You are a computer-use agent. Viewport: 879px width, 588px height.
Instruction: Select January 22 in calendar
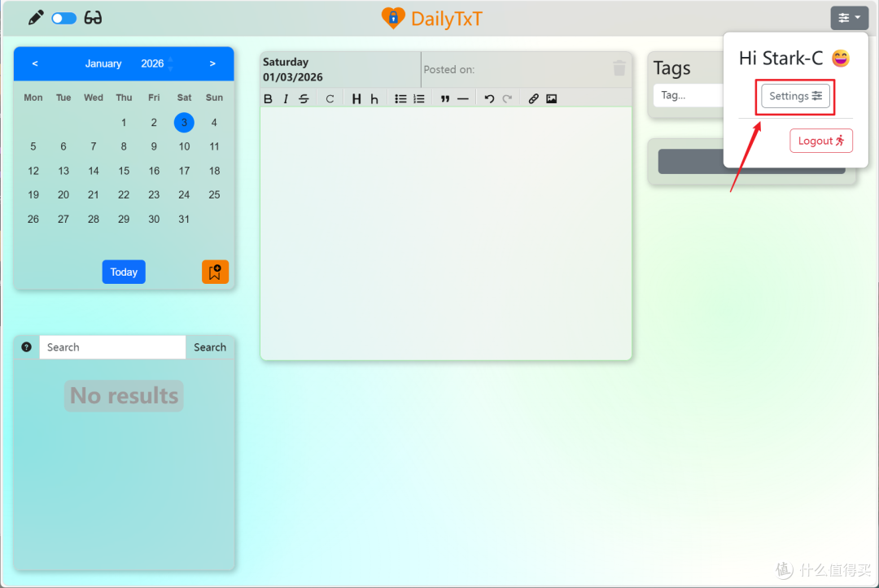[124, 195]
